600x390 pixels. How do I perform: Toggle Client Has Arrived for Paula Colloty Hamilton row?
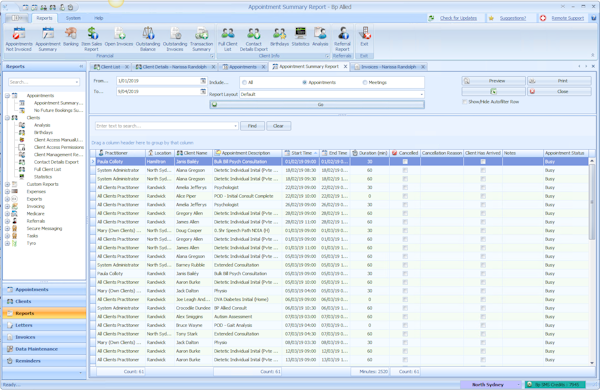click(x=483, y=162)
